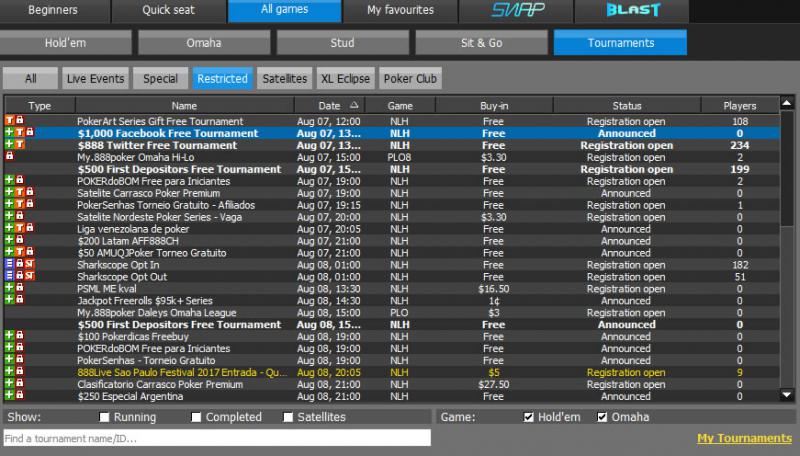Screen dimensions: 800x456
Task: Filter by Special tournaments
Action: coord(161,79)
